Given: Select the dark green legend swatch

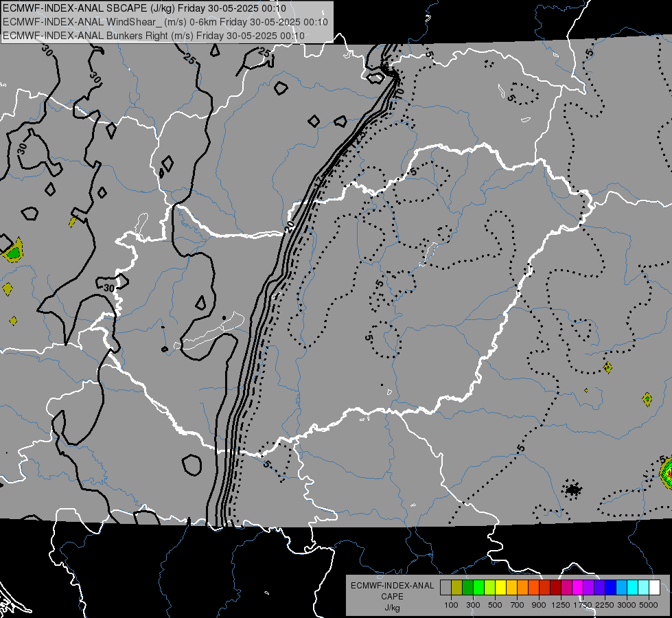Looking at the screenshot, I should (467, 587).
